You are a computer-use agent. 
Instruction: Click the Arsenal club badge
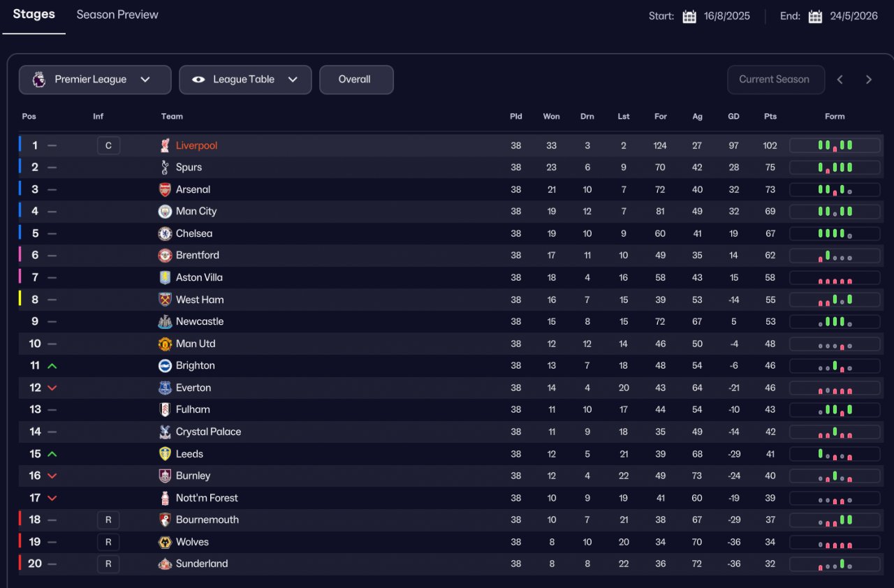165,189
